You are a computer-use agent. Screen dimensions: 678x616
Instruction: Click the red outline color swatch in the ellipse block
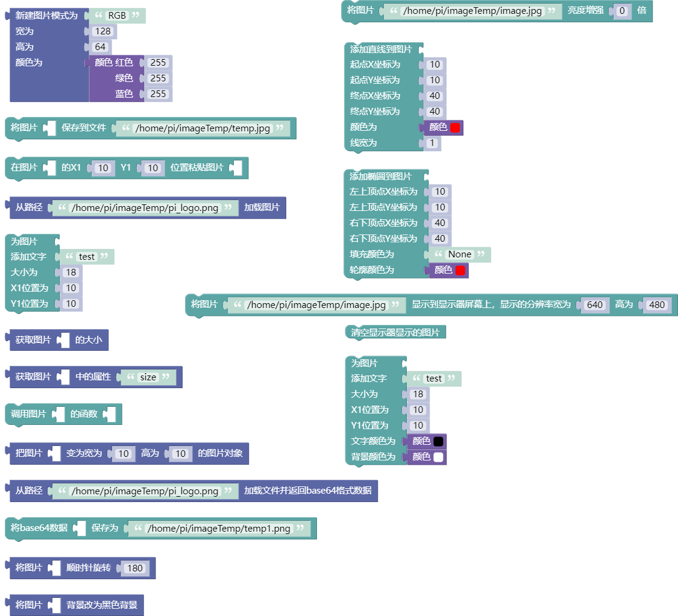click(460, 271)
